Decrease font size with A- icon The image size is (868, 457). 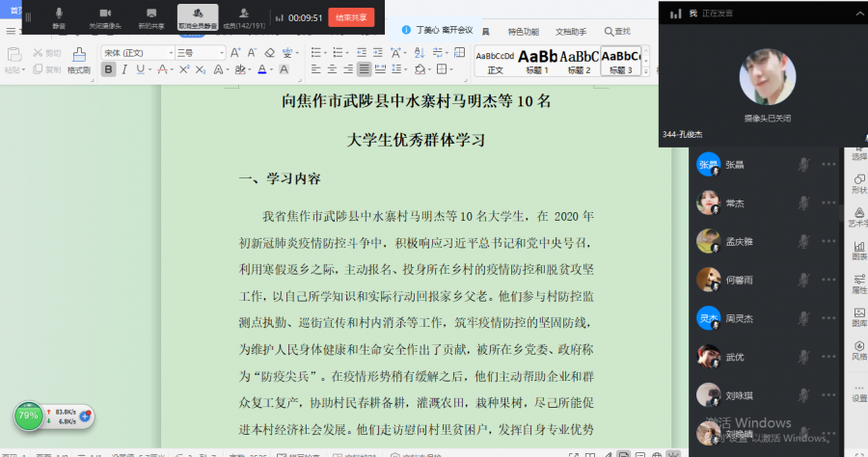click(252, 53)
